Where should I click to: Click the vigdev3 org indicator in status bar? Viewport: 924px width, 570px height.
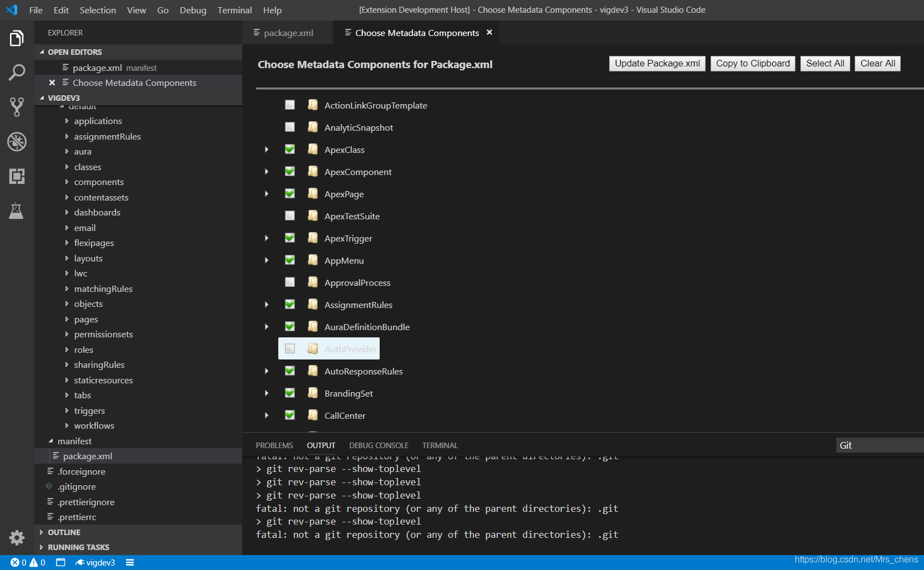click(95, 562)
